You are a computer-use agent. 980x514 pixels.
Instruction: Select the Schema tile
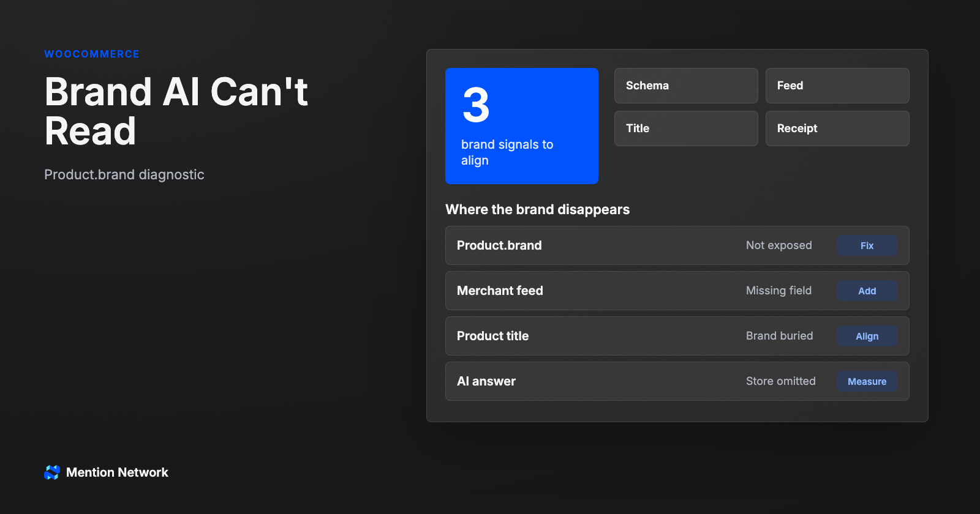pos(686,86)
